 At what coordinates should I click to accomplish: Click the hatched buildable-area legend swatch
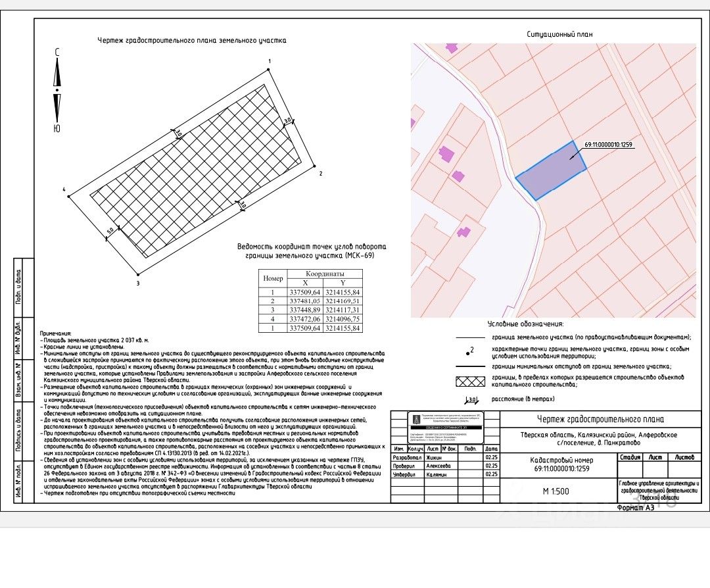[x=470, y=381]
